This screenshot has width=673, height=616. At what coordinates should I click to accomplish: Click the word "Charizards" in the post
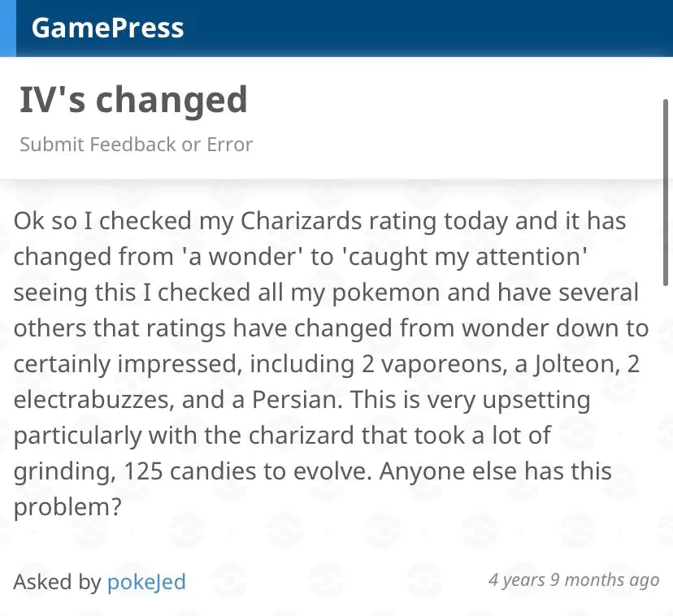(x=301, y=221)
